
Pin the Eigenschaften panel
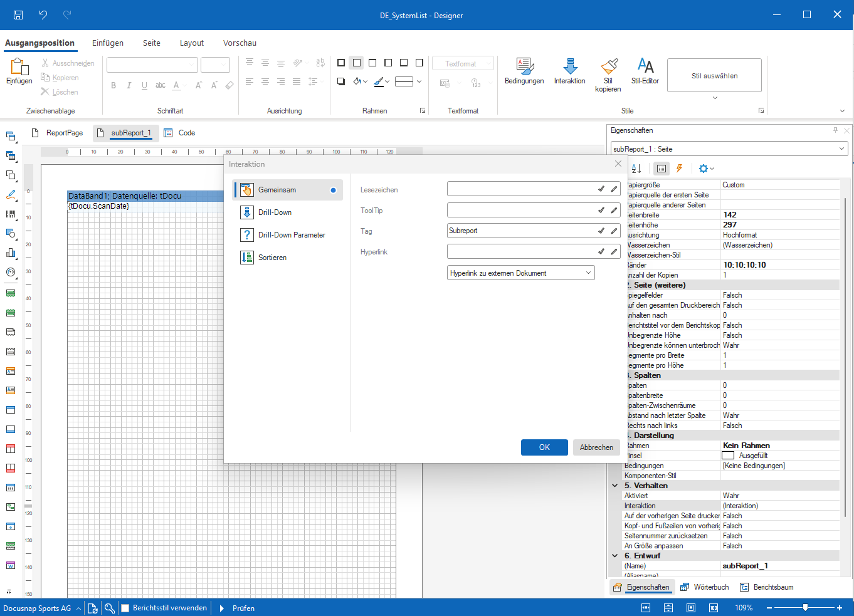click(835, 130)
